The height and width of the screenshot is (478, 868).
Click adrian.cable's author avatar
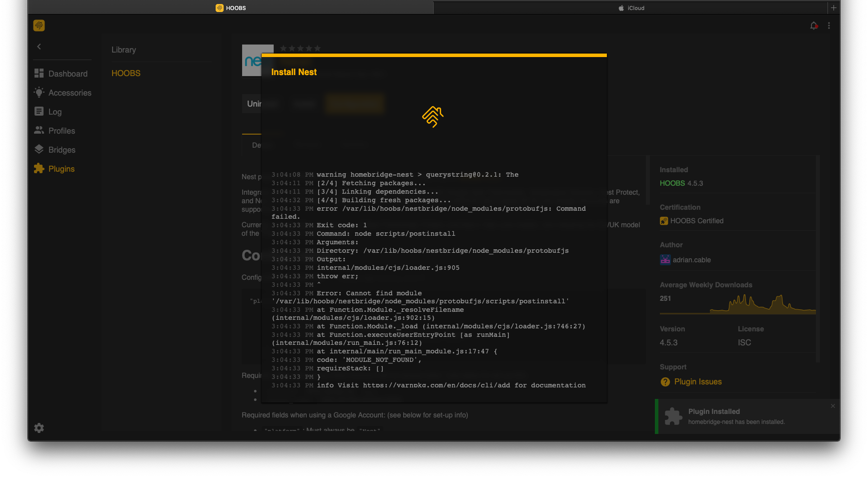click(665, 259)
